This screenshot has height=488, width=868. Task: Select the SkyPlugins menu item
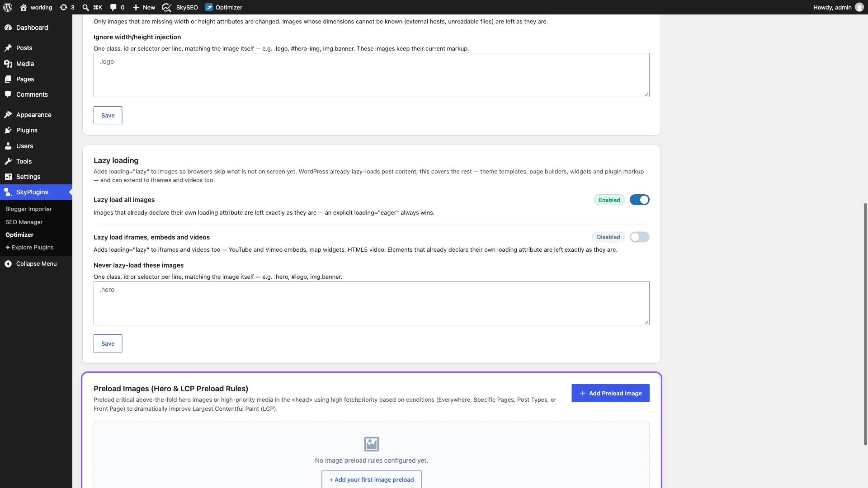(x=36, y=192)
